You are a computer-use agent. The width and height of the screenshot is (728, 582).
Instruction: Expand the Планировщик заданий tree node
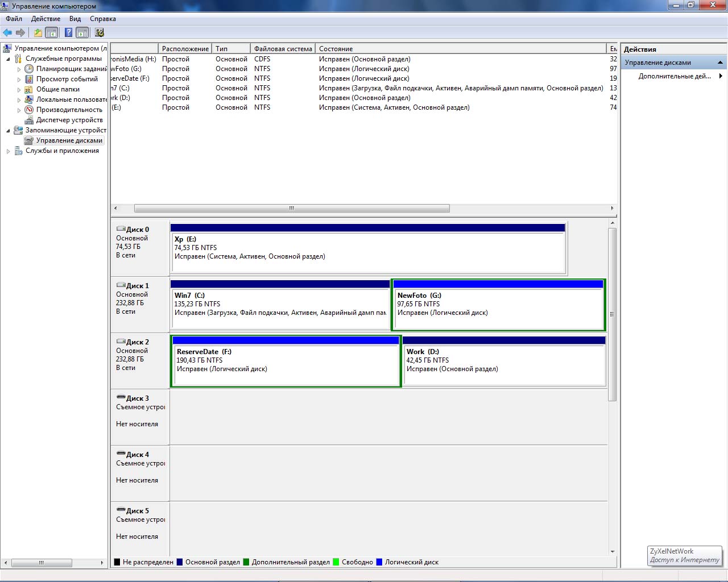[x=19, y=69]
